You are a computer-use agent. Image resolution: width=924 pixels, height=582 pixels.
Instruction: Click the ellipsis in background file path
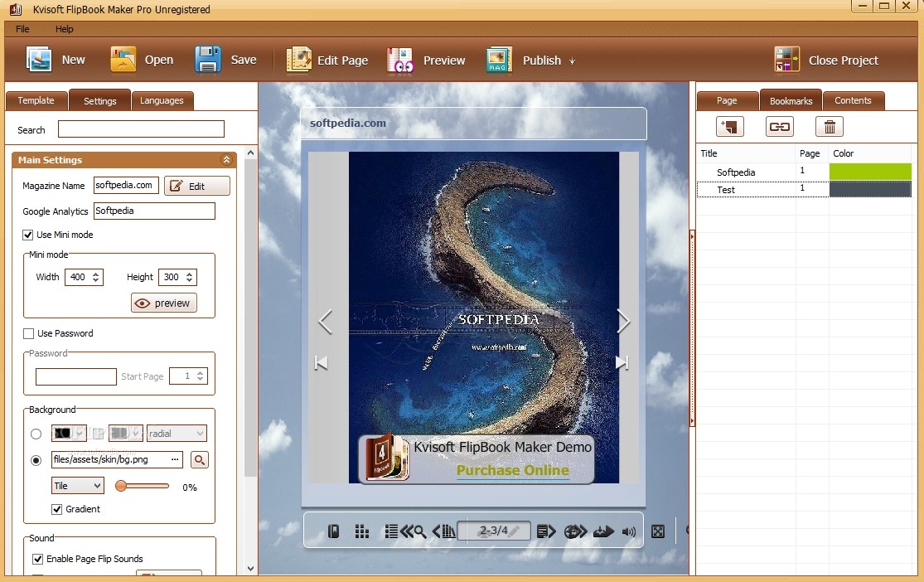[175, 459]
